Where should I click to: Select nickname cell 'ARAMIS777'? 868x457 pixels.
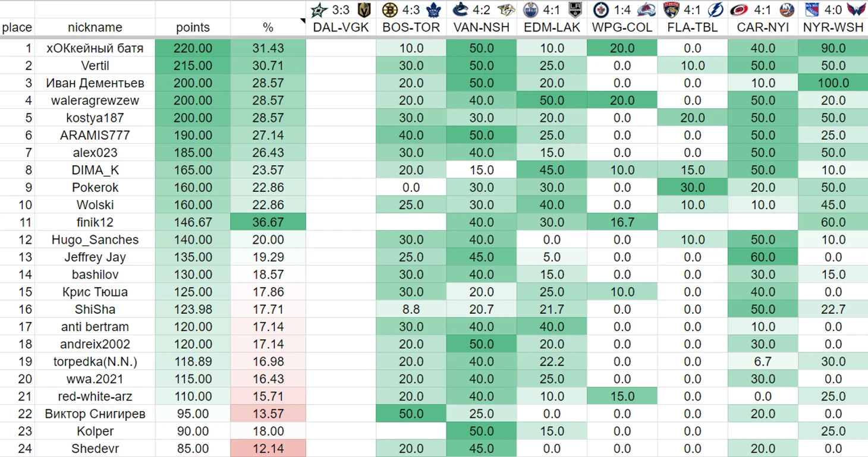[95, 135]
